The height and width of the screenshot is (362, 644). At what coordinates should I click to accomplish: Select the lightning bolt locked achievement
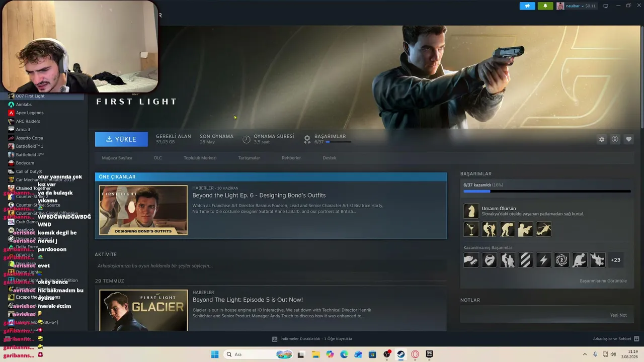point(543,260)
